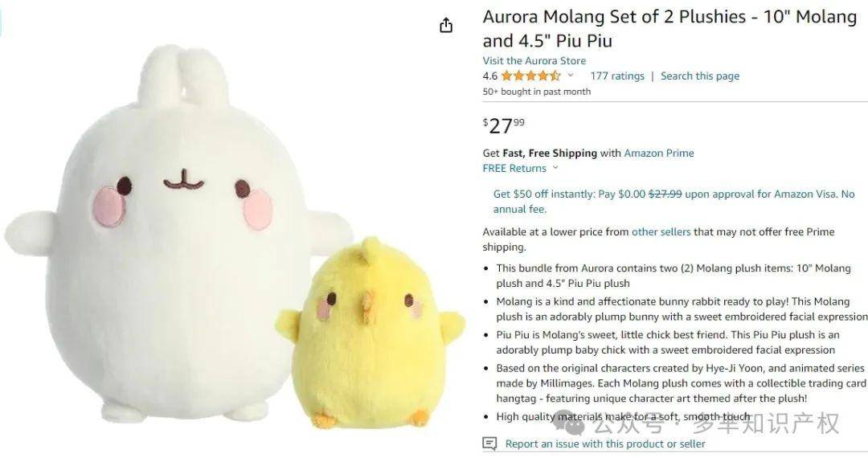868x458 pixels.
Task: Click the 4.6 rating number
Action: tap(490, 76)
